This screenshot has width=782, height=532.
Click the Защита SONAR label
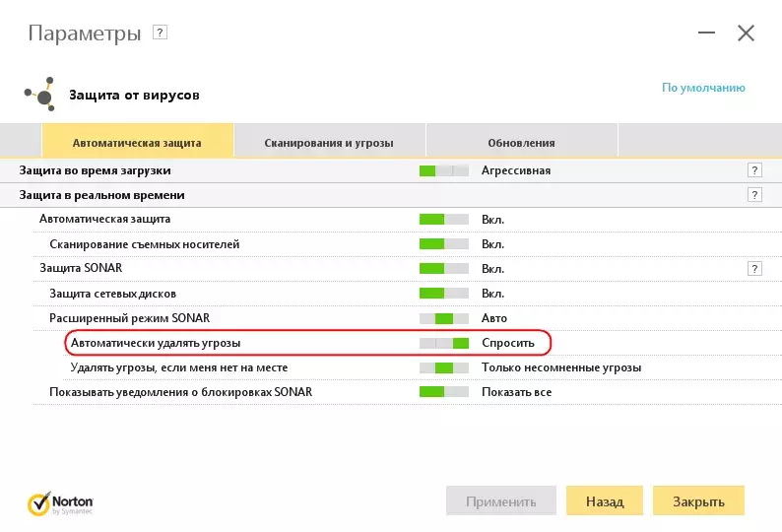pyautogui.click(x=81, y=268)
